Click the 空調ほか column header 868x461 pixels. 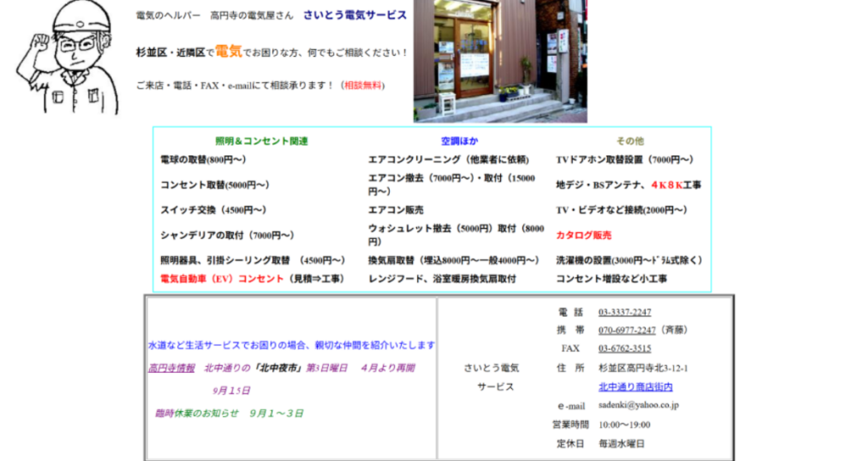[459, 141]
